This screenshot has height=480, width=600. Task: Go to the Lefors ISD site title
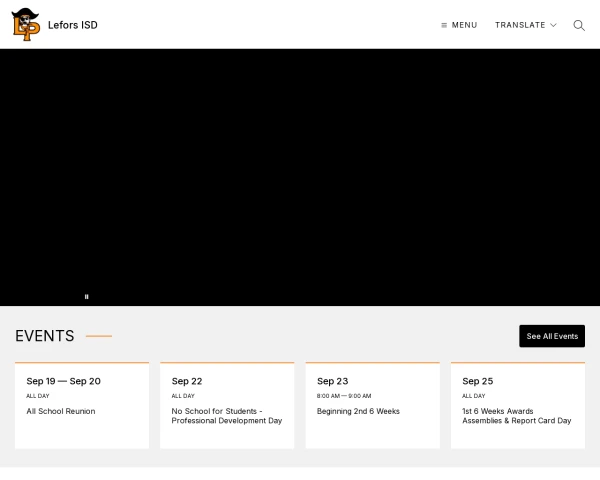pyautogui.click(x=73, y=25)
